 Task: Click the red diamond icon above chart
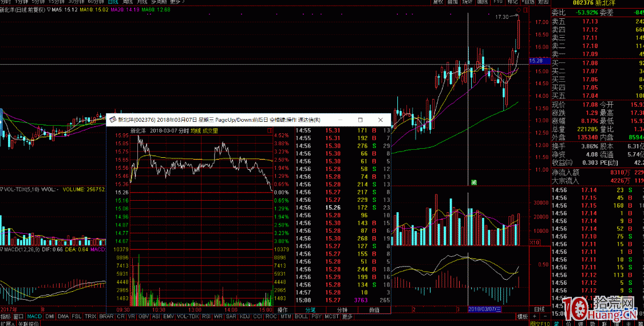(518, 10)
